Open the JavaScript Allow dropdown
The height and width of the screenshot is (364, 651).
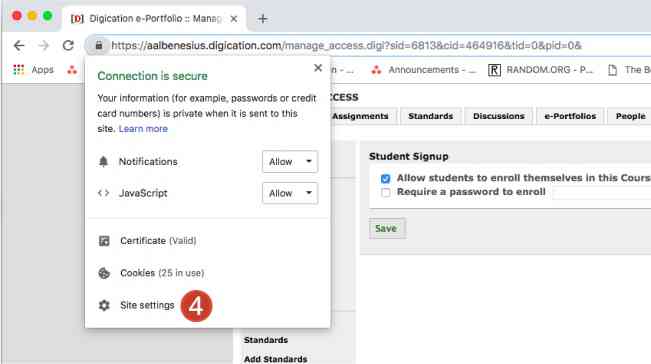tap(290, 193)
